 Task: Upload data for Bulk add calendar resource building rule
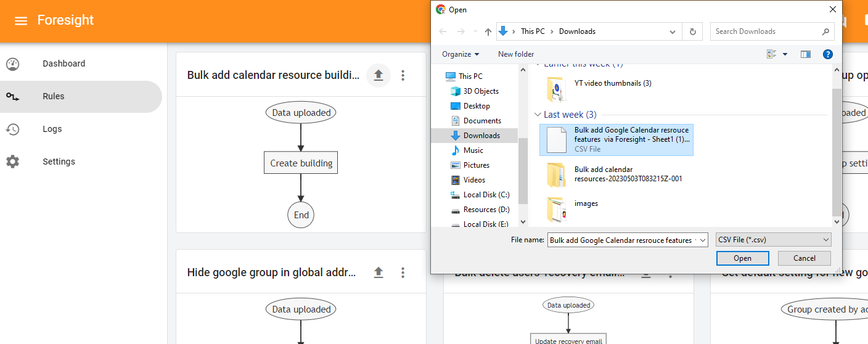(x=379, y=75)
